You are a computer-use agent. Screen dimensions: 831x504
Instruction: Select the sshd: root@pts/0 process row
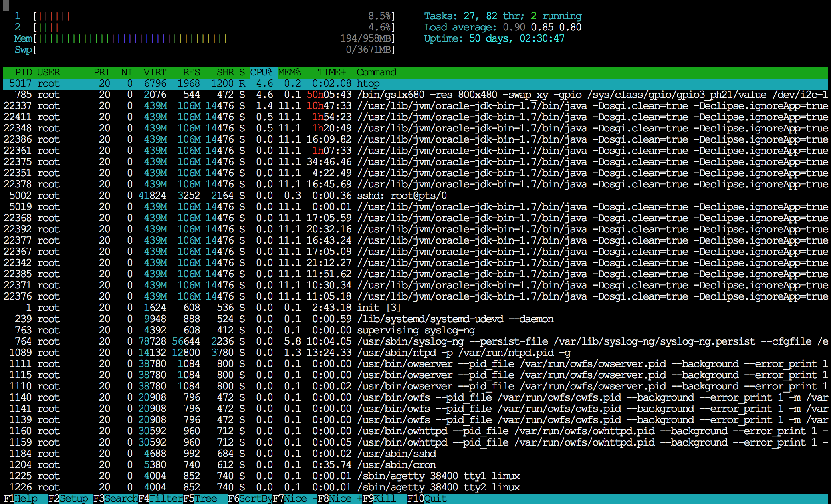[401, 196]
